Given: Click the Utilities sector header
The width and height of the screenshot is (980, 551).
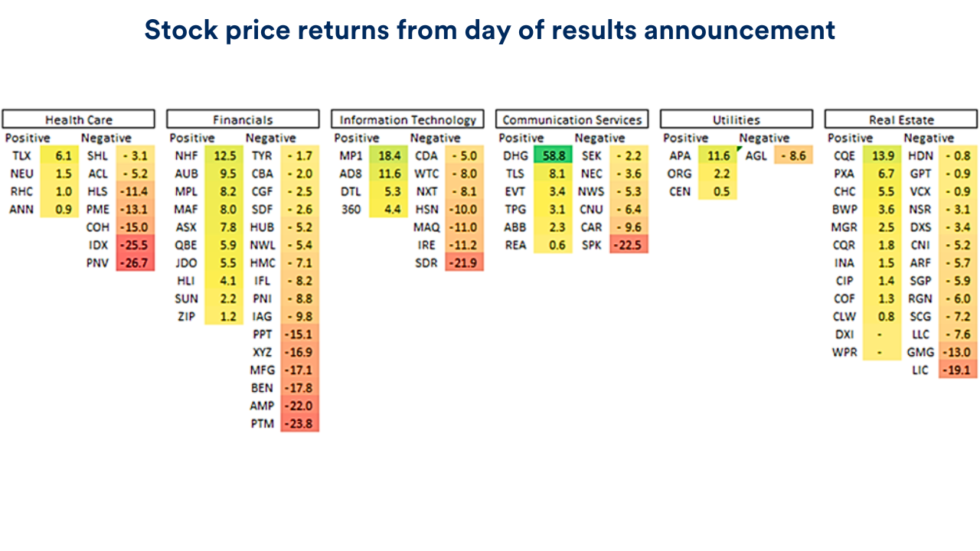Looking at the screenshot, I should pyautogui.click(x=736, y=119).
